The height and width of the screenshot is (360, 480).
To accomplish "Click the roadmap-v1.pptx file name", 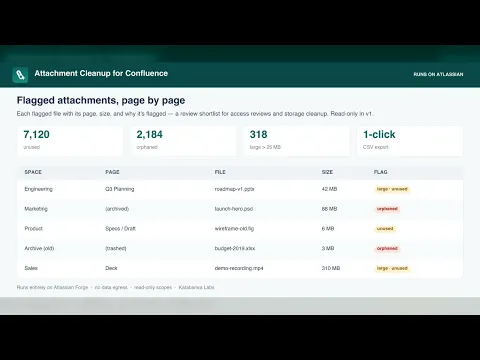I will pos(234,189).
